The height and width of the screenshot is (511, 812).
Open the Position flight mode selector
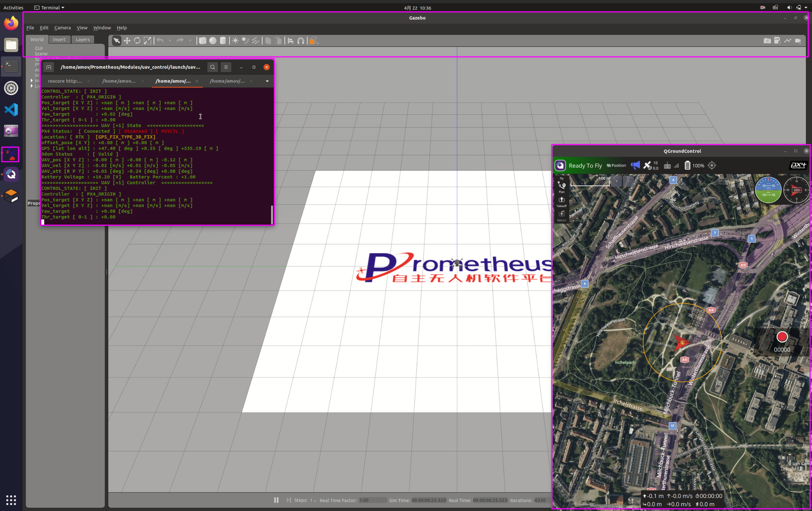(616, 165)
